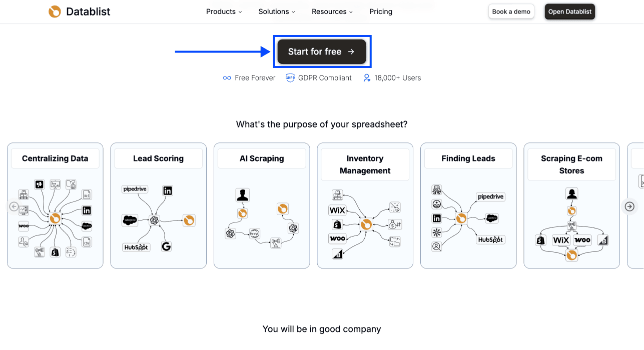Screen dimensions: 644x350
Task: Click the Start for free button
Action: (322, 51)
